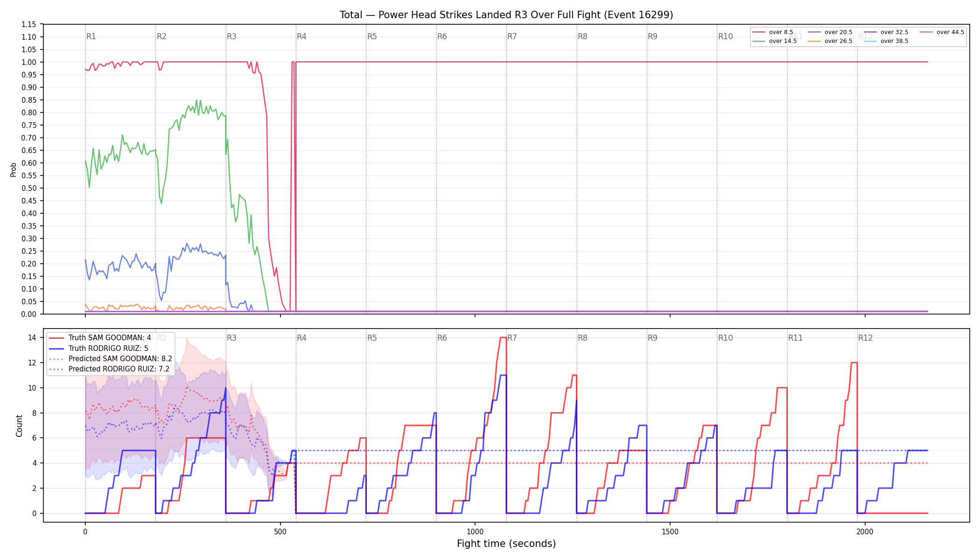980x560 pixels.
Task: Select the 'over 14.5' legend entry
Action: [x=774, y=41]
